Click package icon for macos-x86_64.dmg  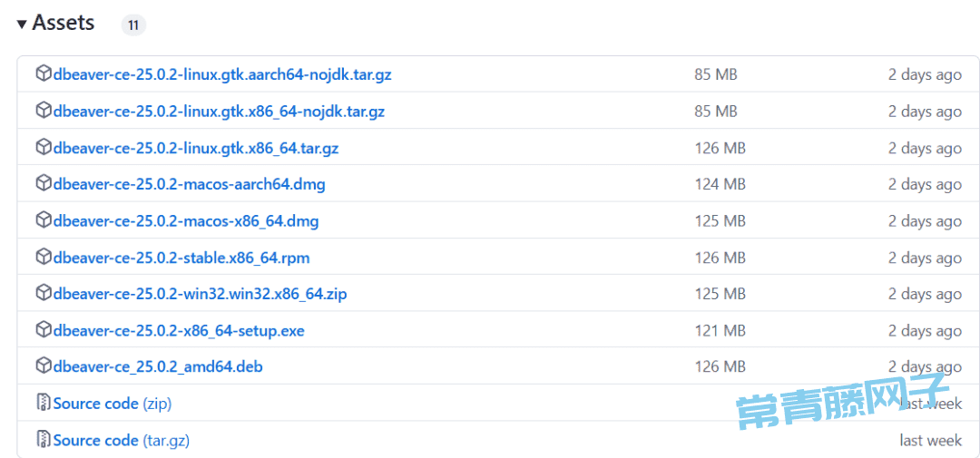(x=44, y=220)
